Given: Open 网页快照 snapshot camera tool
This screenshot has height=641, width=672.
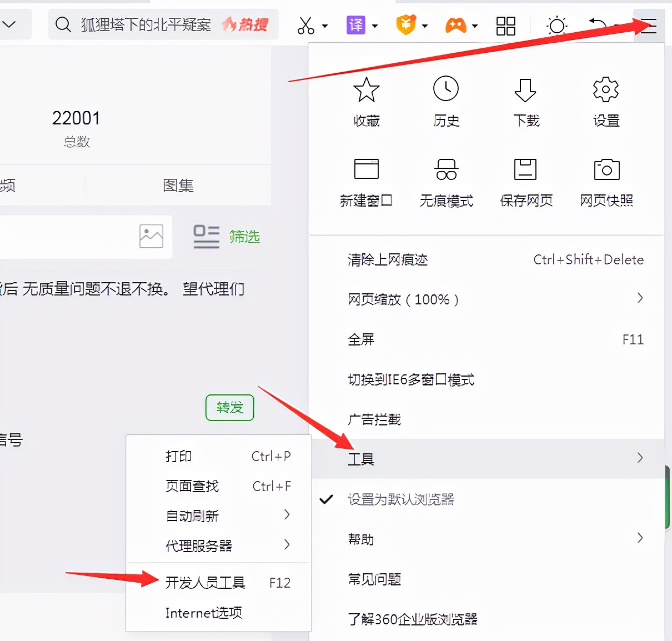Looking at the screenshot, I should (605, 182).
